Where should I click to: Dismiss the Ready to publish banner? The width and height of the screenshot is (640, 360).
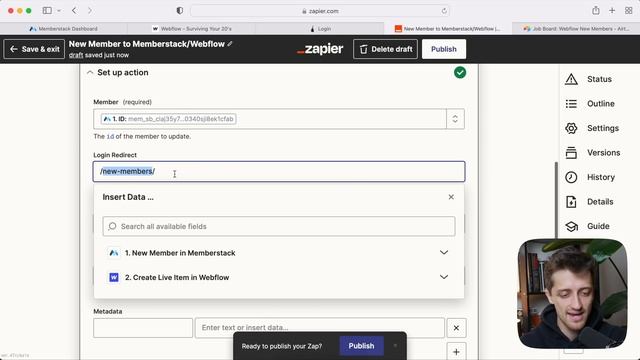[x=395, y=346]
